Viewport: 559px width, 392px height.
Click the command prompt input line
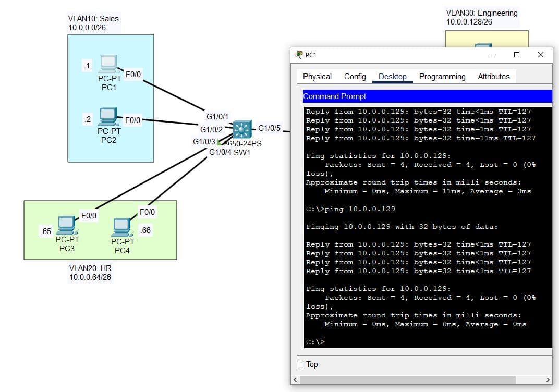(417, 342)
